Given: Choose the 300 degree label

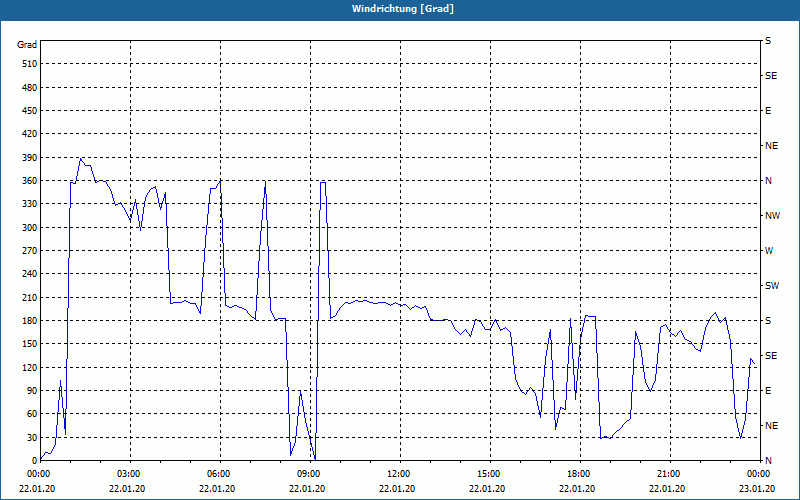Looking at the screenshot, I should click(x=29, y=228).
